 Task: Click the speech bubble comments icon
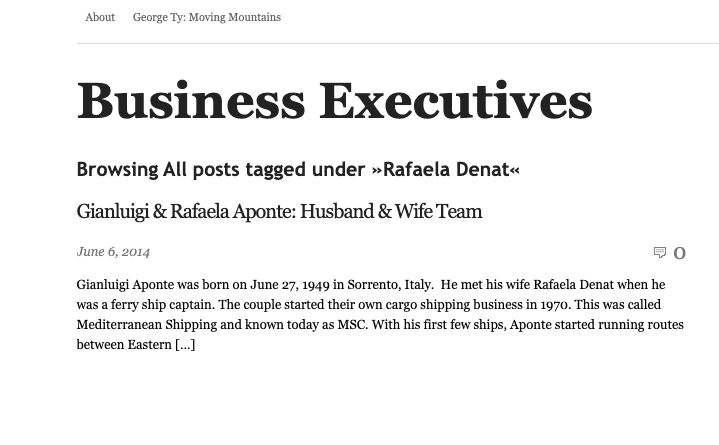pyautogui.click(x=660, y=252)
